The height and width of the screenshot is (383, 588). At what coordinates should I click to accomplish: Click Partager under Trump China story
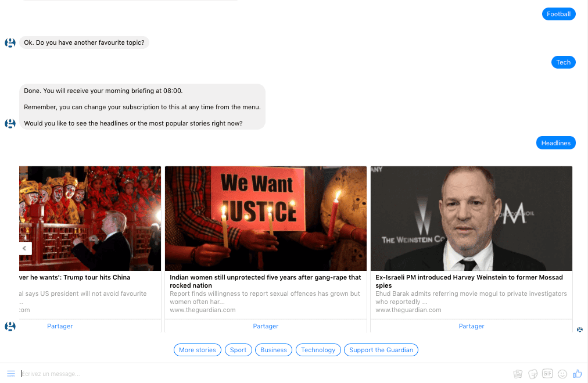point(60,327)
